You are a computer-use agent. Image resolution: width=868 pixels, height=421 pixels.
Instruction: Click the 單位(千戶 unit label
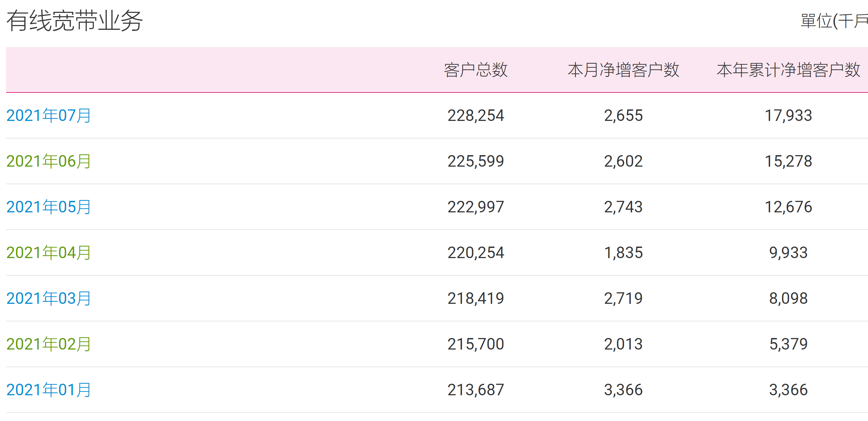pos(834,21)
